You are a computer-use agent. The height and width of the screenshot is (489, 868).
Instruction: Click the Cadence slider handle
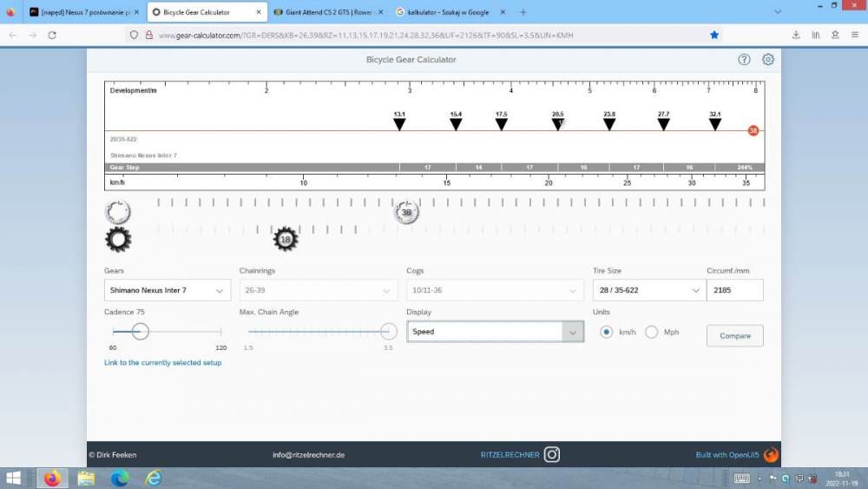140,331
